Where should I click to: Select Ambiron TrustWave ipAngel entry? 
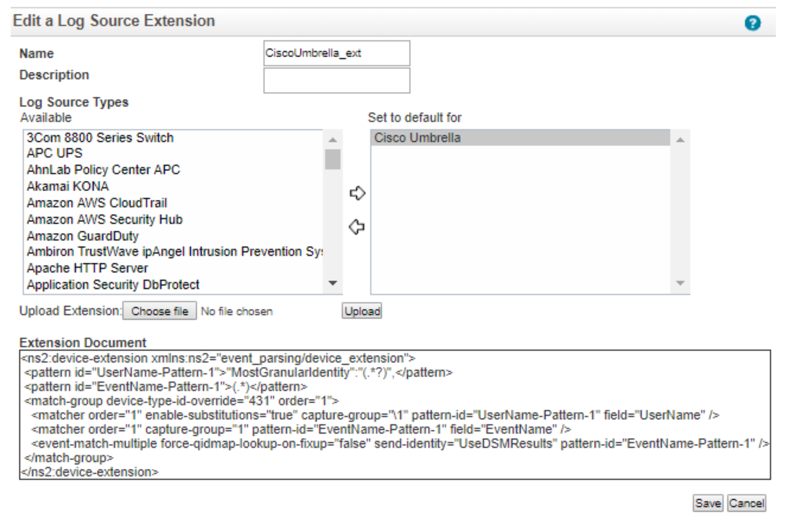coord(172,252)
